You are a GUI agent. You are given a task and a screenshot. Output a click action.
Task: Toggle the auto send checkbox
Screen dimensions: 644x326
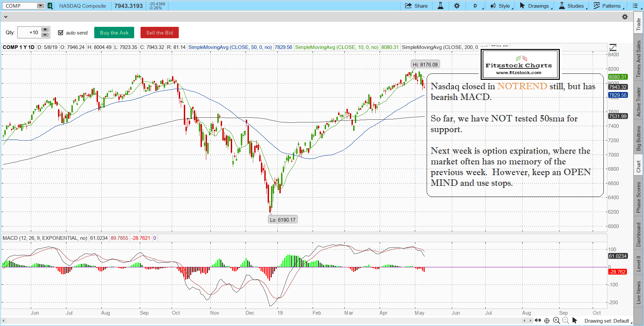pos(61,33)
